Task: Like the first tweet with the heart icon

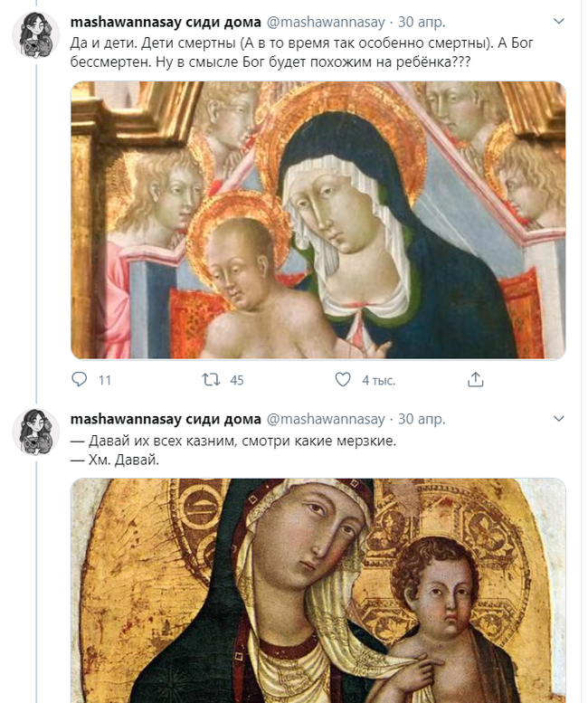Action: pyautogui.click(x=343, y=380)
